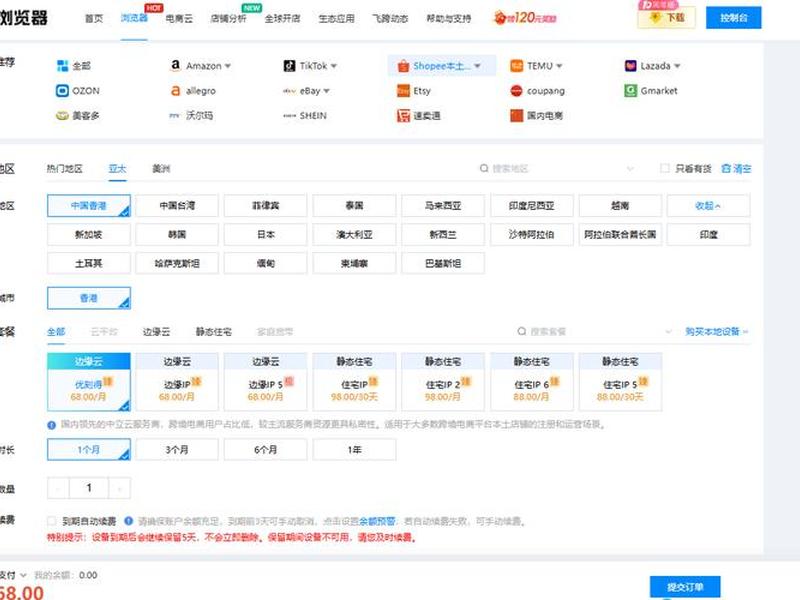Click the 搜索地区 search field

pos(556,168)
